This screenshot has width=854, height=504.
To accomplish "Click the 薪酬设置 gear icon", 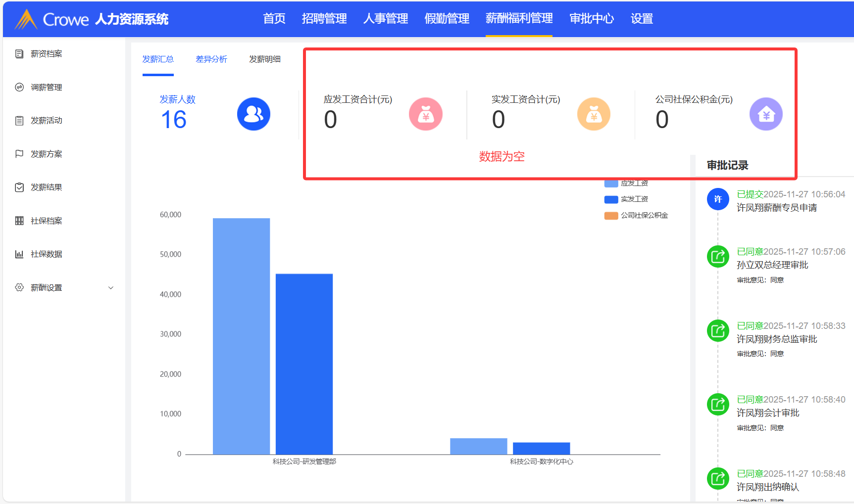I will [x=19, y=287].
